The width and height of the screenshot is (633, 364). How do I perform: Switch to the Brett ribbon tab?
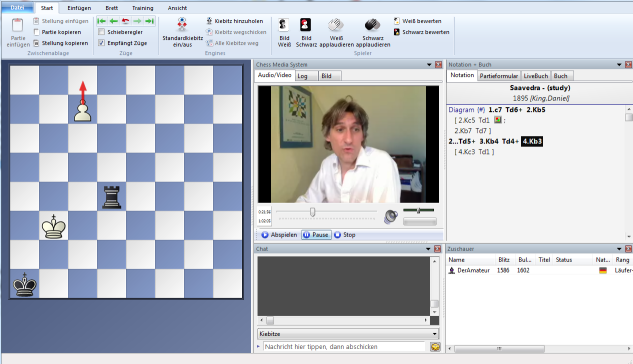(x=112, y=8)
